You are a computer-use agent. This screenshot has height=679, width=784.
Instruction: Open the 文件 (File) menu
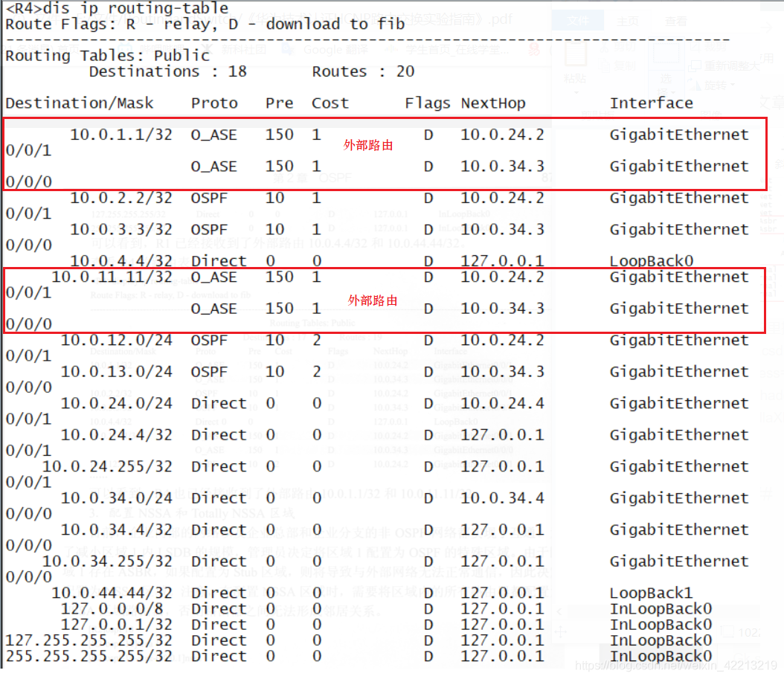577,21
